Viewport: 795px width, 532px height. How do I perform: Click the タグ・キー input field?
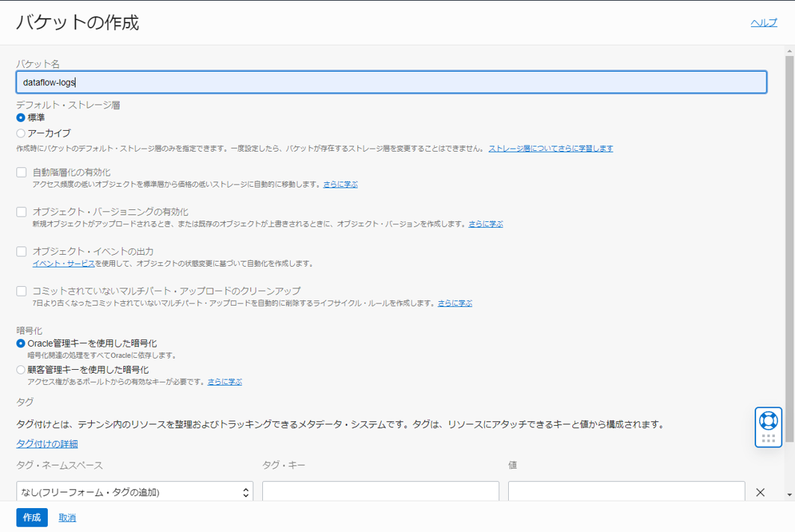point(380,492)
